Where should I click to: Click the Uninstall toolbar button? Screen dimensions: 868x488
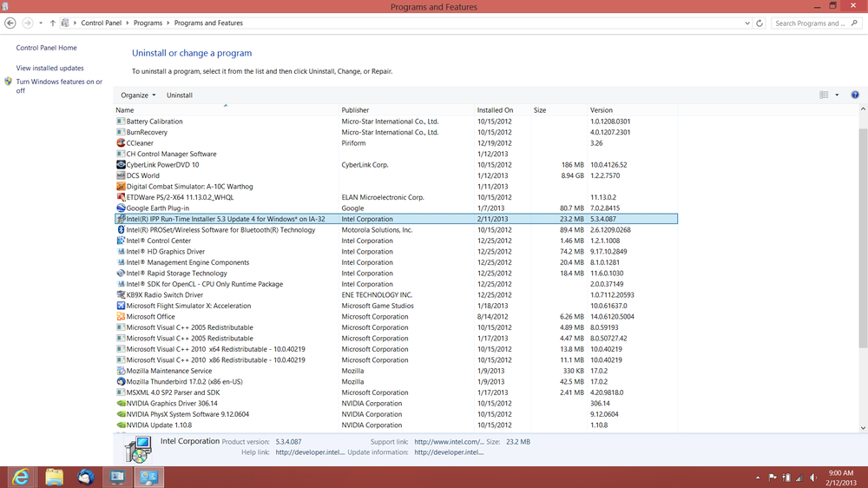(x=180, y=96)
